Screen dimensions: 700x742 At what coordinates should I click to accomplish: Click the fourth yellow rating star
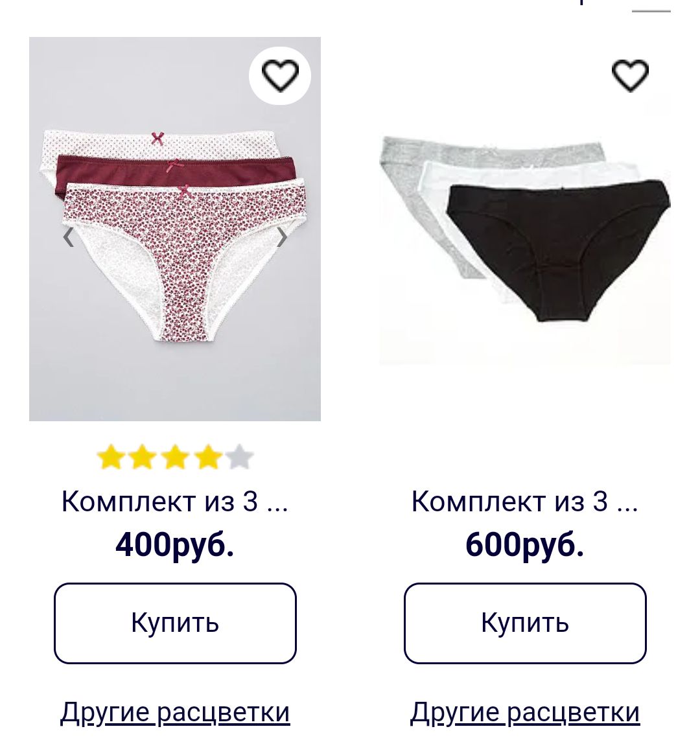point(208,457)
